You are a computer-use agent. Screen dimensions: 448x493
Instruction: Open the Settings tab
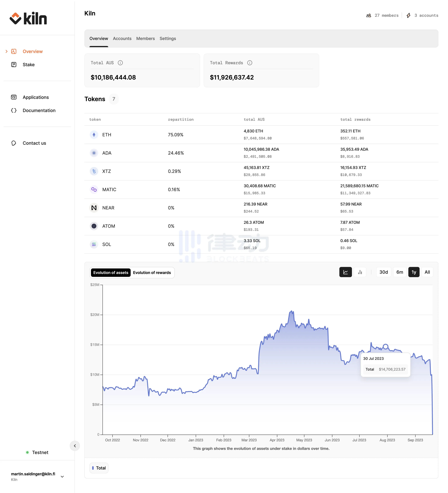coord(168,39)
